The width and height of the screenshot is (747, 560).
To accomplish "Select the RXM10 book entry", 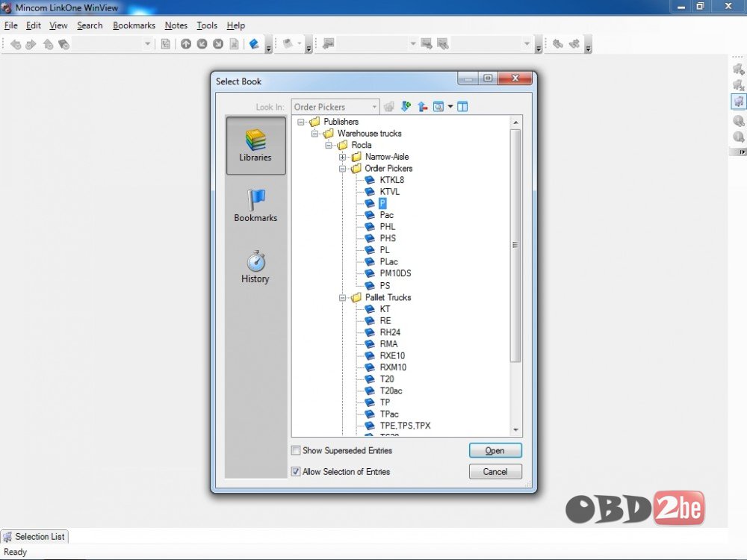I will (393, 367).
